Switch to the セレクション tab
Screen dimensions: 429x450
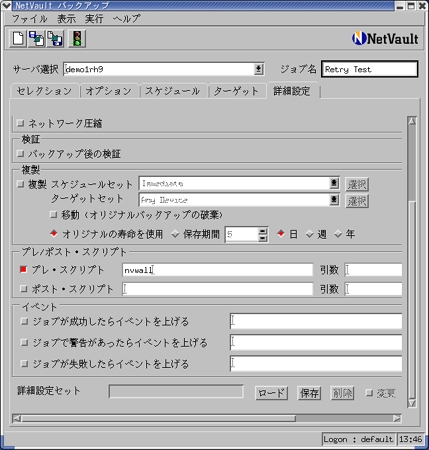pos(45,91)
